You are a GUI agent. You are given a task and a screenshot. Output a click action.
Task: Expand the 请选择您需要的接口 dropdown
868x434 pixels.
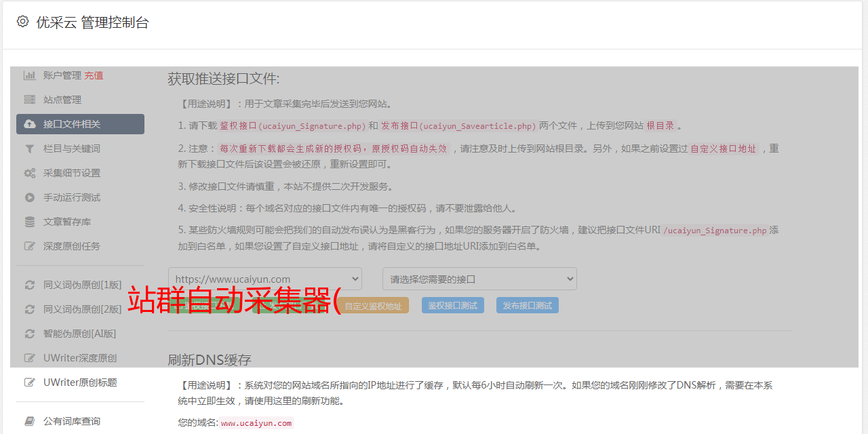click(479, 279)
